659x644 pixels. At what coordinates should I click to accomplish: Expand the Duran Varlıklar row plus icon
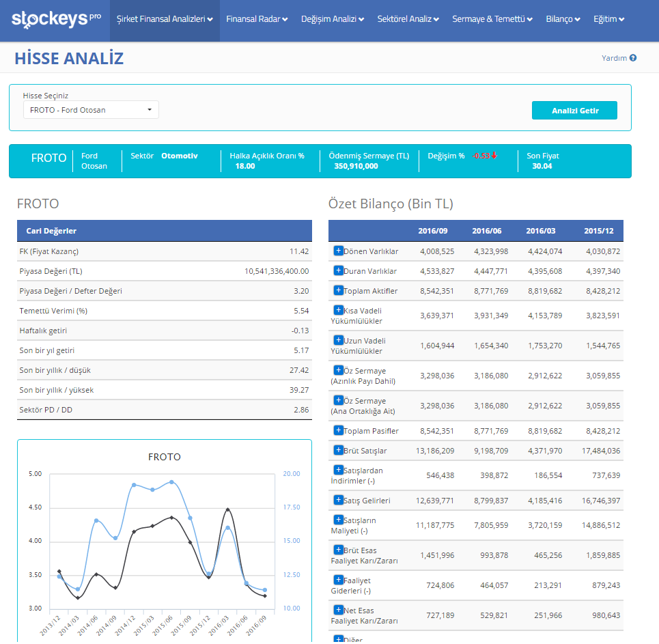[338, 270]
